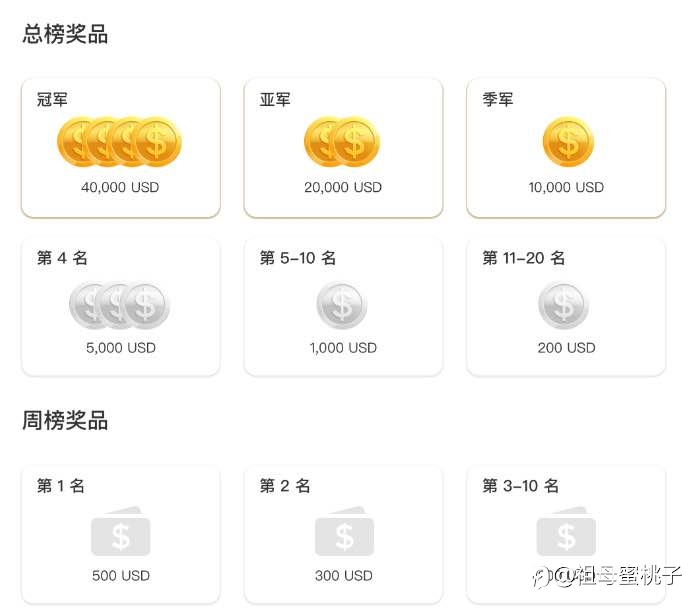The width and height of the screenshot is (689, 616).
Task: Click the silver coin for ranks 5–10
Action: tap(342, 305)
